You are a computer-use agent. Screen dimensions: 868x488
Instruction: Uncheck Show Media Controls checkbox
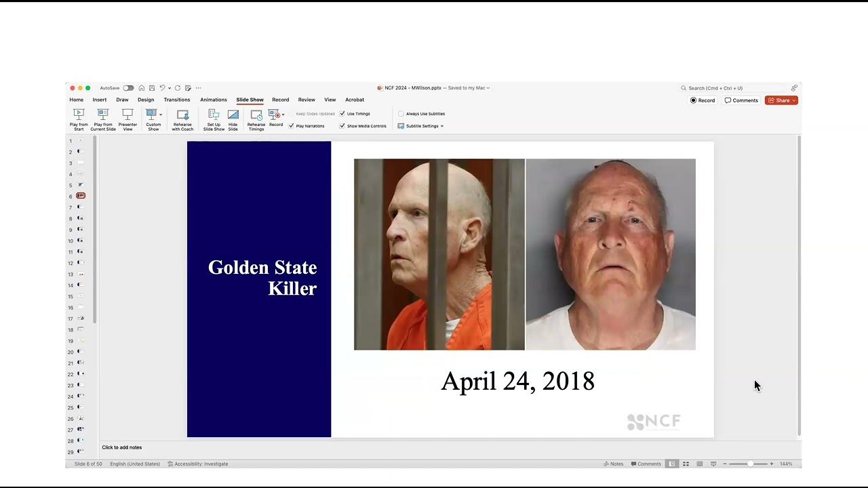coord(342,126)
